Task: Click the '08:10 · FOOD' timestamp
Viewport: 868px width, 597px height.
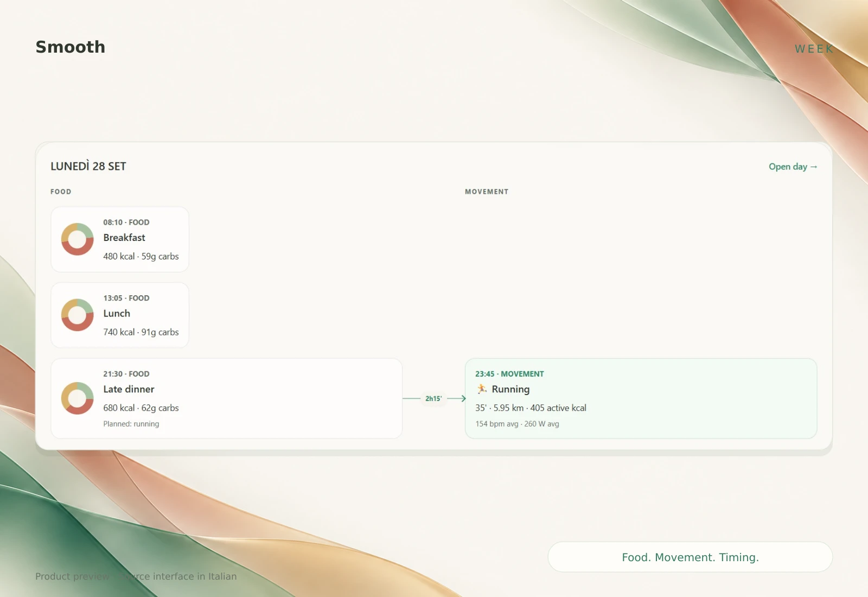Action: pos(126,223)
